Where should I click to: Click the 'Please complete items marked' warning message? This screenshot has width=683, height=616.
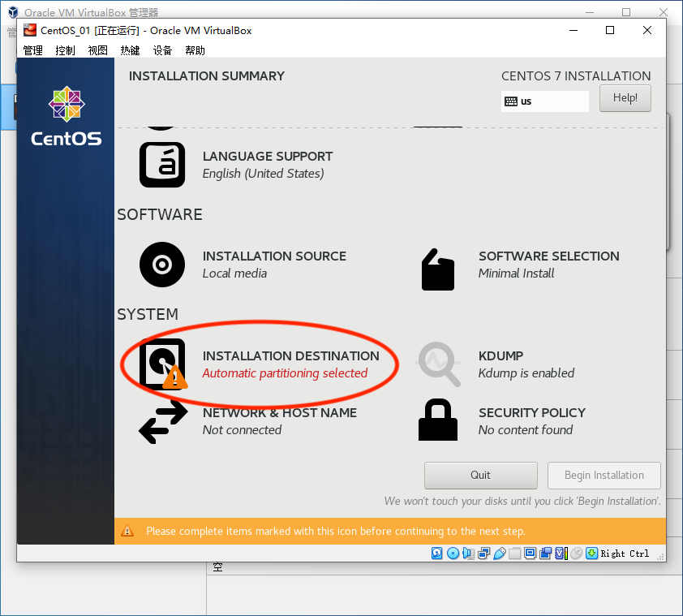tap(336, 531)
